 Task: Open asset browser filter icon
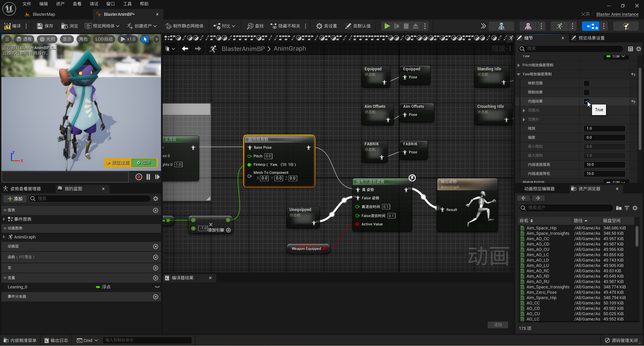tap(627, 208)
